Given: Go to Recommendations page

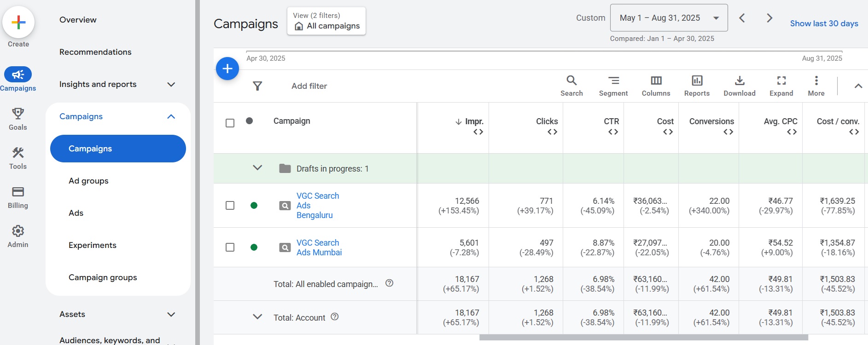Looking at the screenshot, I should point(95,52).
